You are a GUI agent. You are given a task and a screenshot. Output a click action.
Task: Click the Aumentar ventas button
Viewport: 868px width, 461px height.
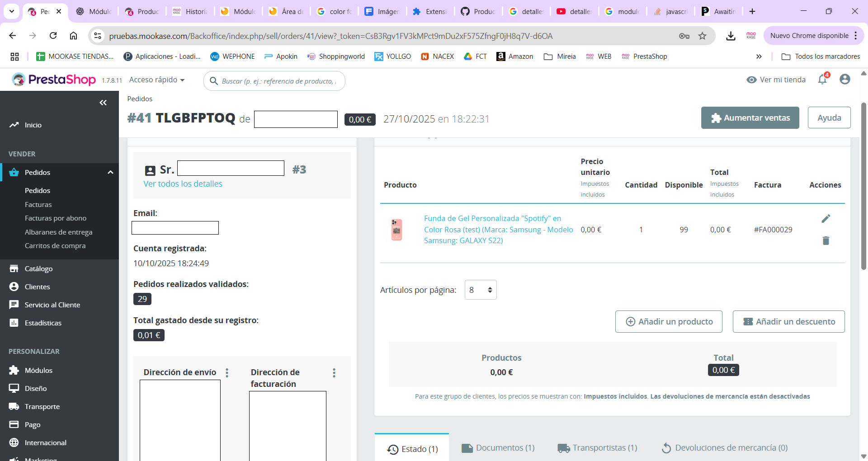point(750,118)
